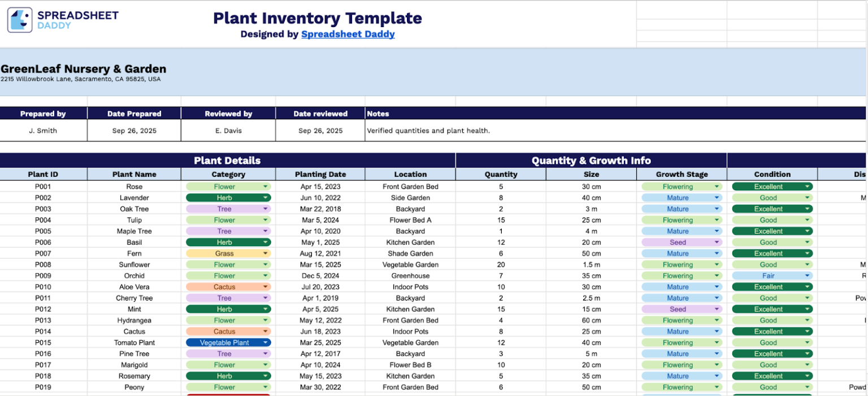Select the Date Prepared value Sep 26, 2025
The width and height of the screenshot is (868, 396).
[134, 130]
